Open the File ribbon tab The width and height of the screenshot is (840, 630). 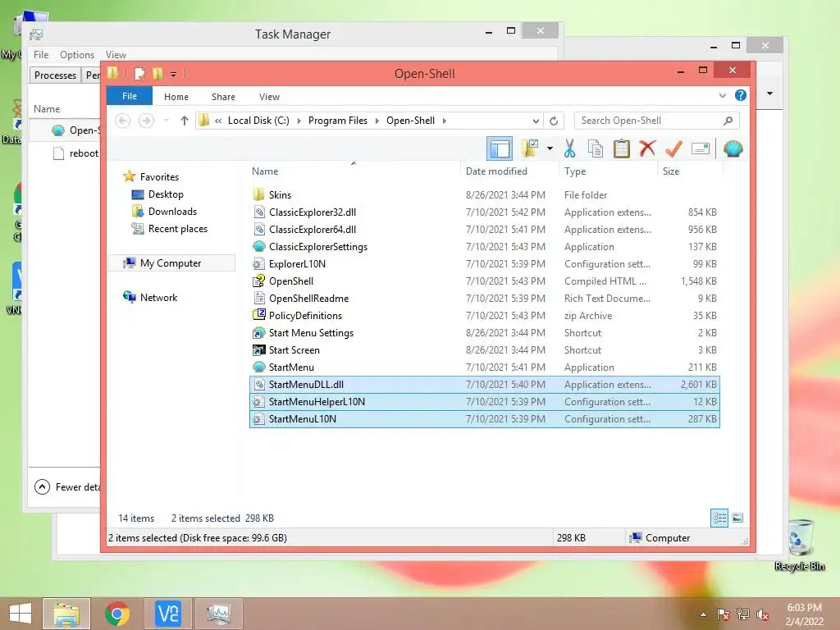coord(129,97)
